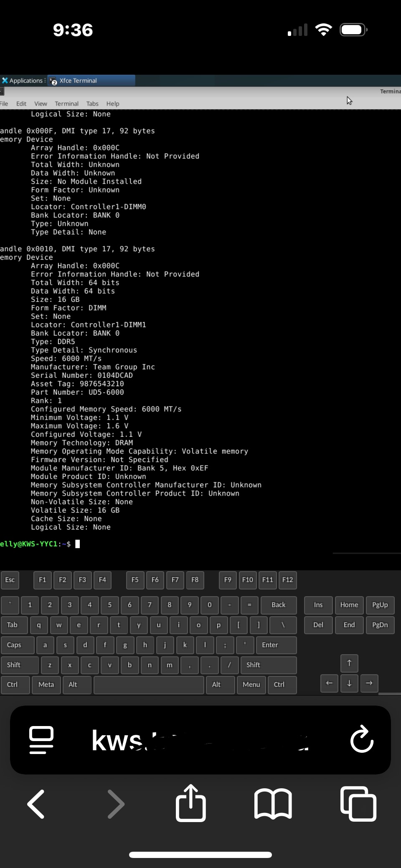Open the page settings reader icon
This screenshot has height=868, width=401.
pyautogui.click(x=41, y=740)
